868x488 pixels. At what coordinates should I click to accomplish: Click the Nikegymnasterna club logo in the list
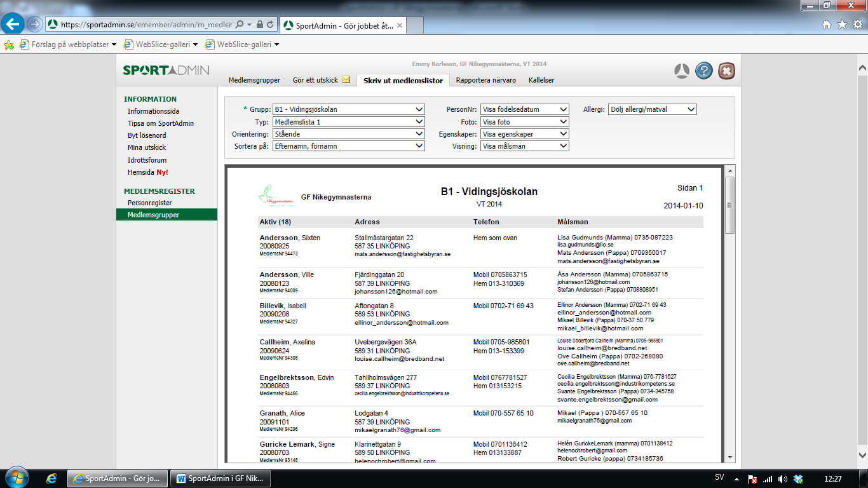tap(276, 196)
